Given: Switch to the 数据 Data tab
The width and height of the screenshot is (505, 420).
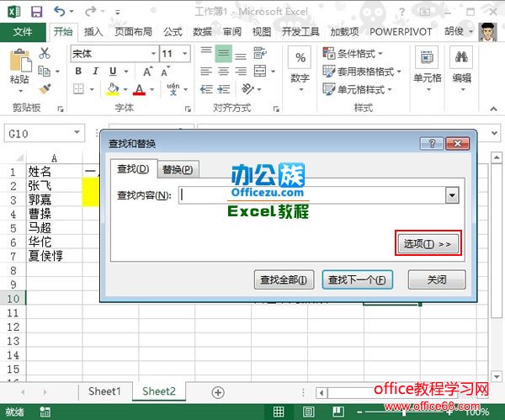Looking at the screenshot, I should (x=202, y=32).
